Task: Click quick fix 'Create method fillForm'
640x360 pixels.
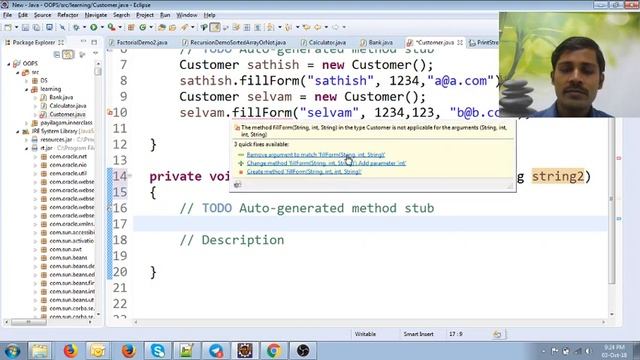Action: tap(304, 172)
